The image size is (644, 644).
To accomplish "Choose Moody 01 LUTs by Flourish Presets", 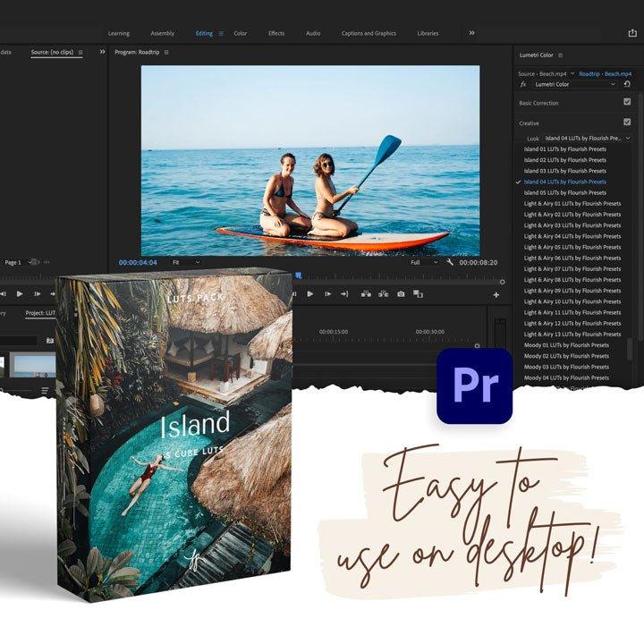I will tap(564, 345).
